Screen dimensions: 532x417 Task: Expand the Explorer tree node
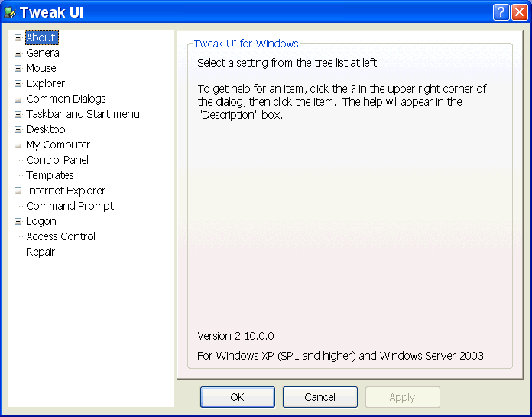(18, 83)
